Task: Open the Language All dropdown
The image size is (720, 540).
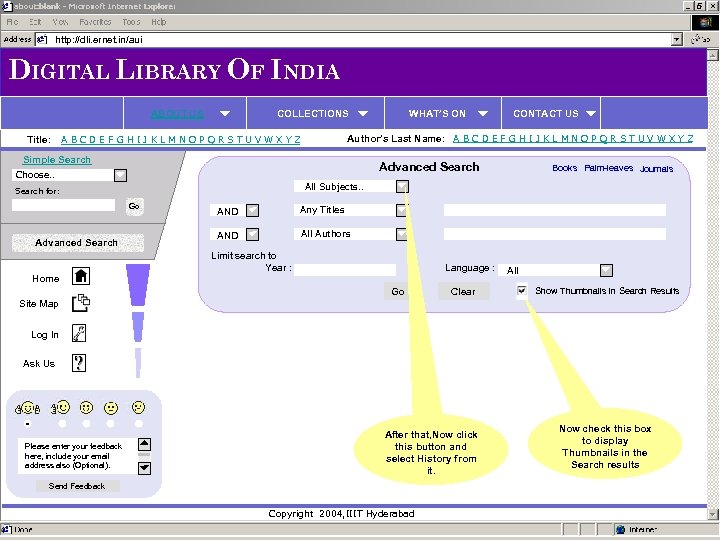Action: pyautogui.click(x=606, y=270)
